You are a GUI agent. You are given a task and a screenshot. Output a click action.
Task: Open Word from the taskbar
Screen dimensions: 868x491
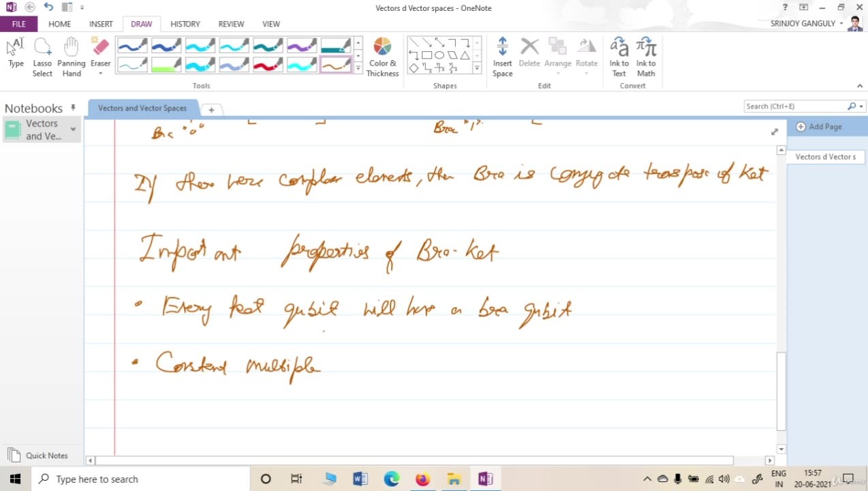pyautogui.click(x=360, y=479)
